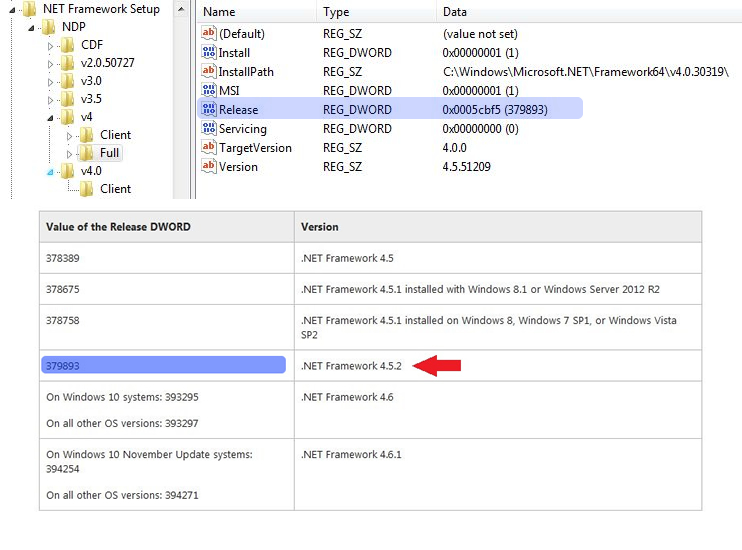Image resolution: width=742 pixels, height=550 pixels.
Task: Expand the v3.0 folder arrow
Action: (50, 82)
